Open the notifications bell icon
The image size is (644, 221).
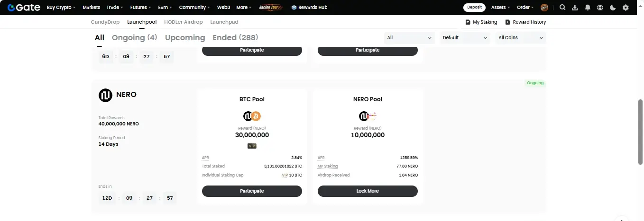[588, 8]
